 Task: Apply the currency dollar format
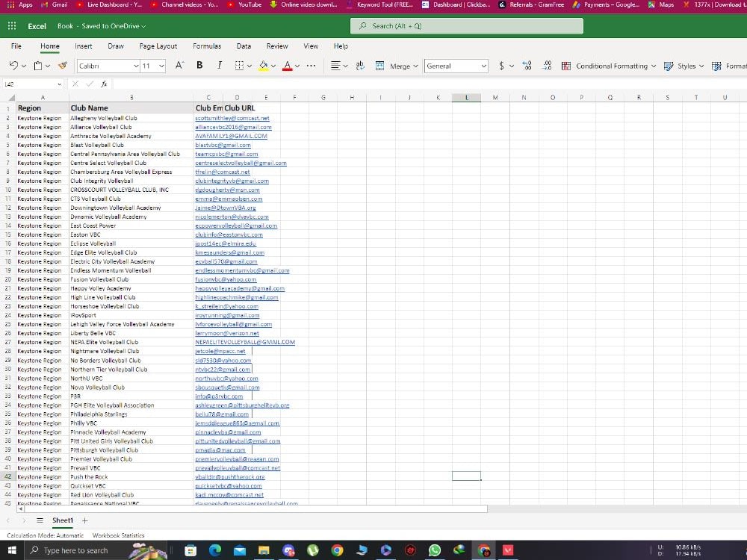tap(502, 66)
